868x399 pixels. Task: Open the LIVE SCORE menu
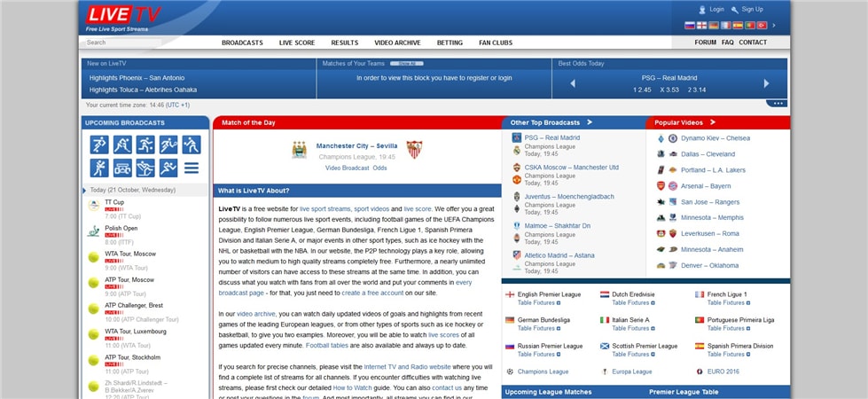(297, 43)
